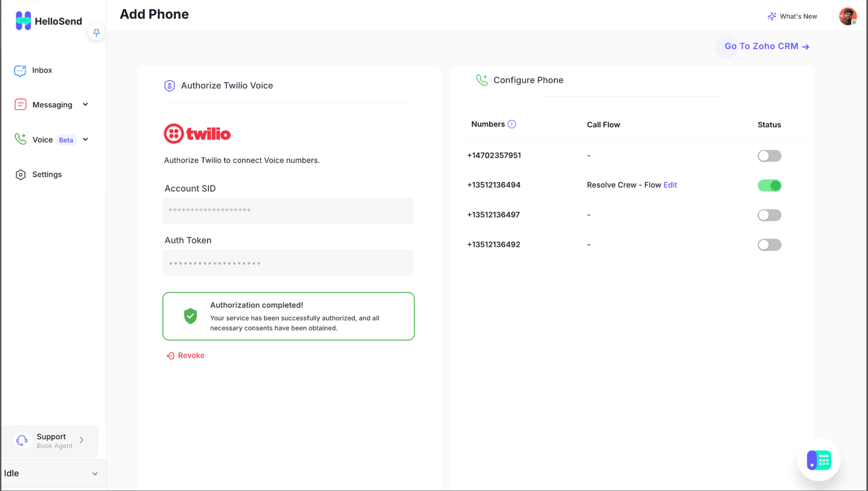
Task: Open the dialpad floating button
Action: click(819, 460)
